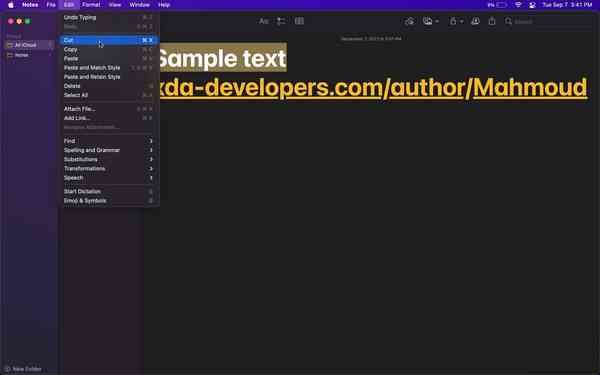Click the note date text
The width and height of the screenshot is (600, 375).
(x=371, y=39)
